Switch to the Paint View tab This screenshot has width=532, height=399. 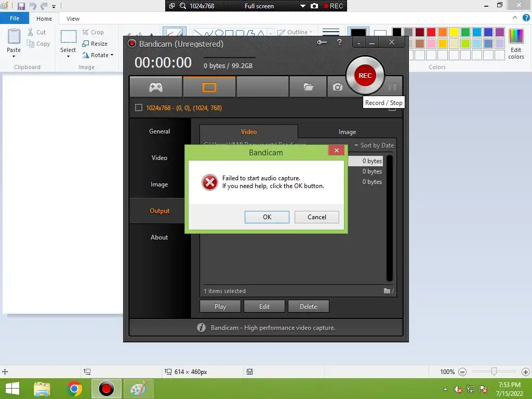click(x=73, y=19)
